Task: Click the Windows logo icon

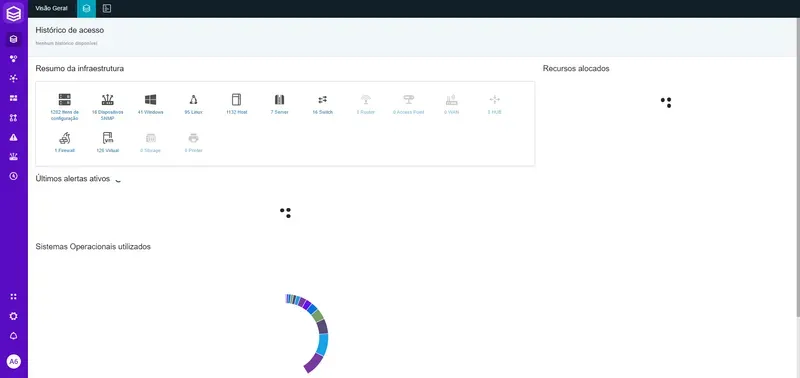Action: (151, 99)
